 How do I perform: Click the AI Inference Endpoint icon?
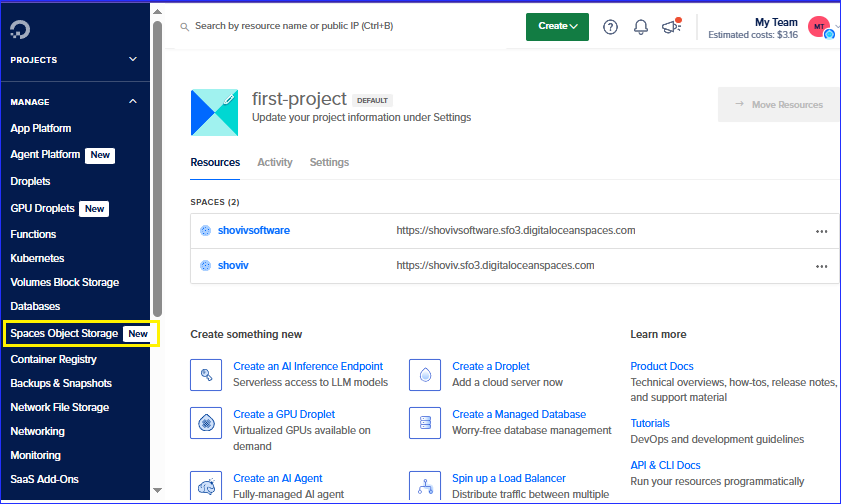point(206,375)
